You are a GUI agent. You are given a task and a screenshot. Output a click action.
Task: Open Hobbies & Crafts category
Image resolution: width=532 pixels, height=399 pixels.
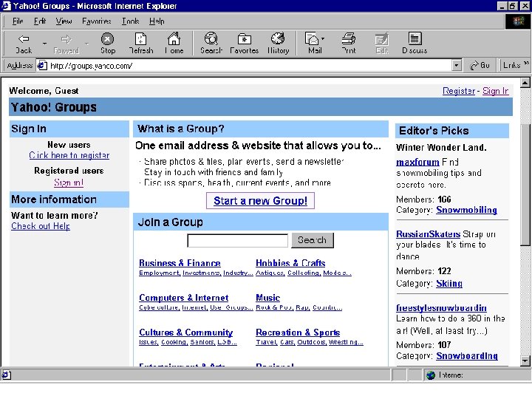coord(290,263)
